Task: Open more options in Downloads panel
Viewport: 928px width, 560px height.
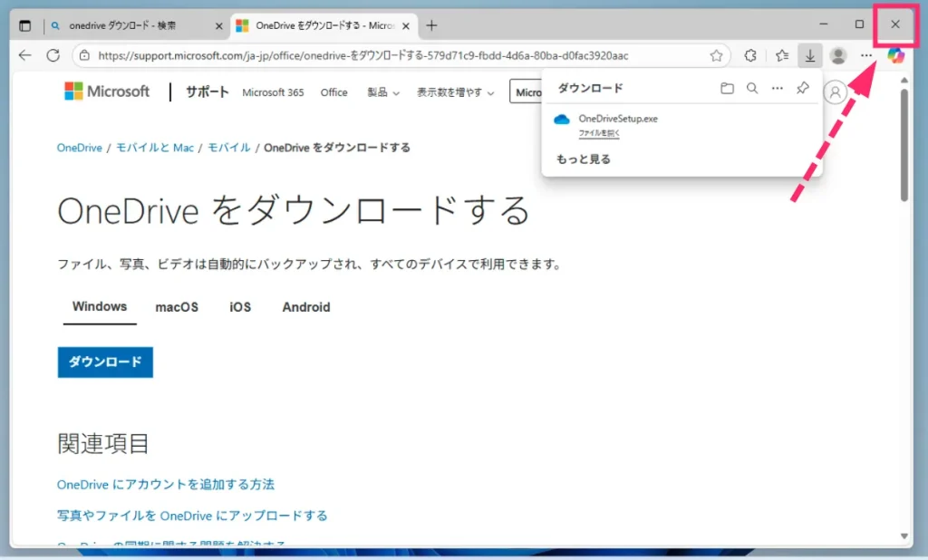Action: click(777, 88)
